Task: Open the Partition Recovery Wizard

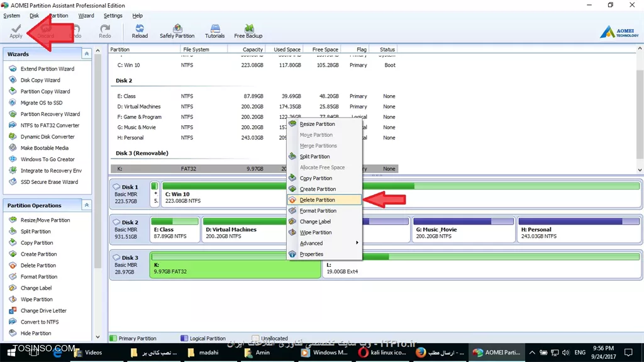Action: (x=50, y=114)
